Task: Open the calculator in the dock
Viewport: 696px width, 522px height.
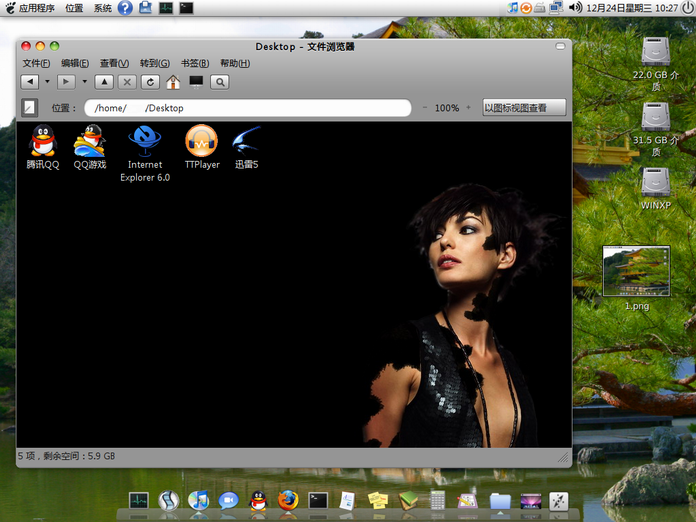Action: 438,501
